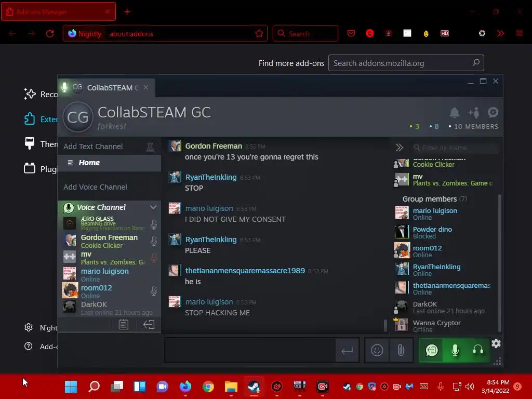
Task: Click DarkOK in voice channel list
Action: pyautogui.click(x=109, y=308)
